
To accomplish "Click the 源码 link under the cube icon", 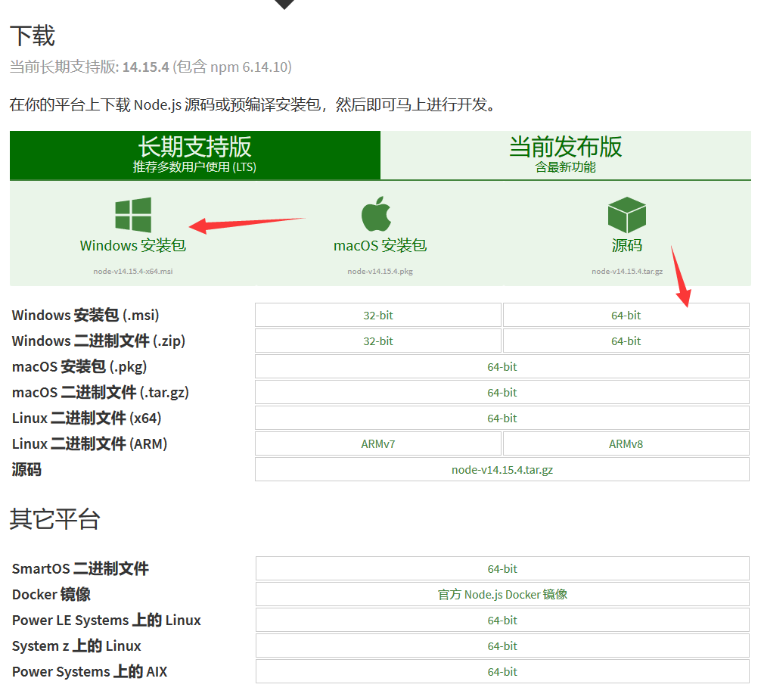I will point(627,245).
